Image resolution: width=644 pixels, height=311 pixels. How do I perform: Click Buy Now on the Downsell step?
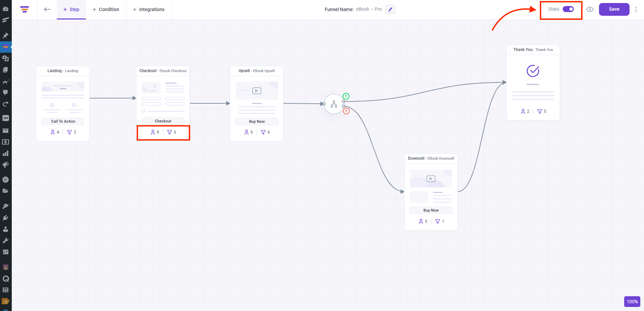point(431,210)
